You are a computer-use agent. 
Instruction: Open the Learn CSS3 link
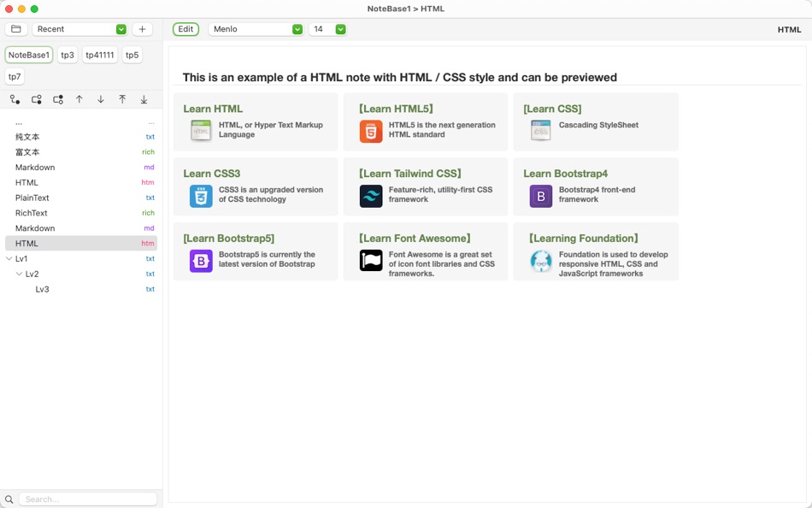pyautogui.click(x=212, y=174)
